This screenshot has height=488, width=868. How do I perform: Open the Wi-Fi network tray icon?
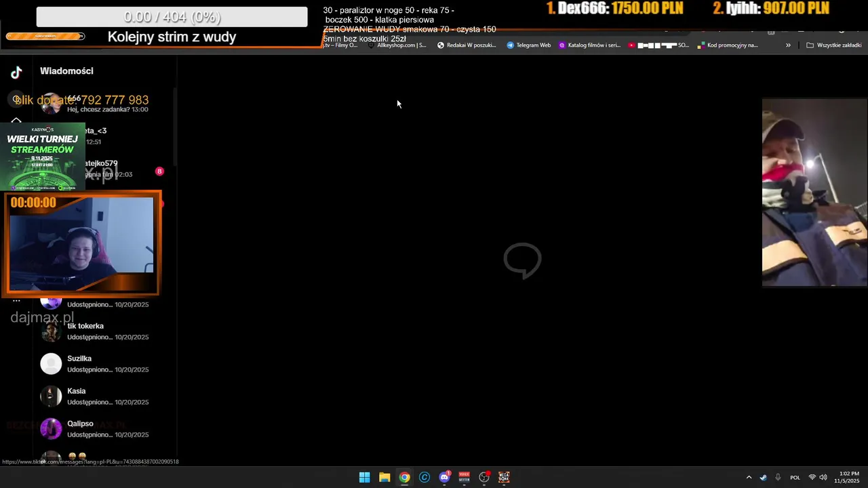[x=812, y=477]
